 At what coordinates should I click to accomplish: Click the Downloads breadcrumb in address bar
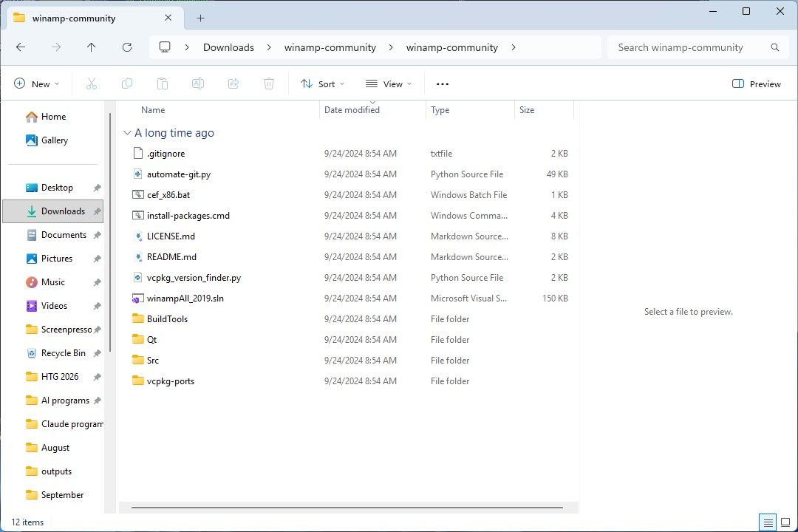click(228, 47)
